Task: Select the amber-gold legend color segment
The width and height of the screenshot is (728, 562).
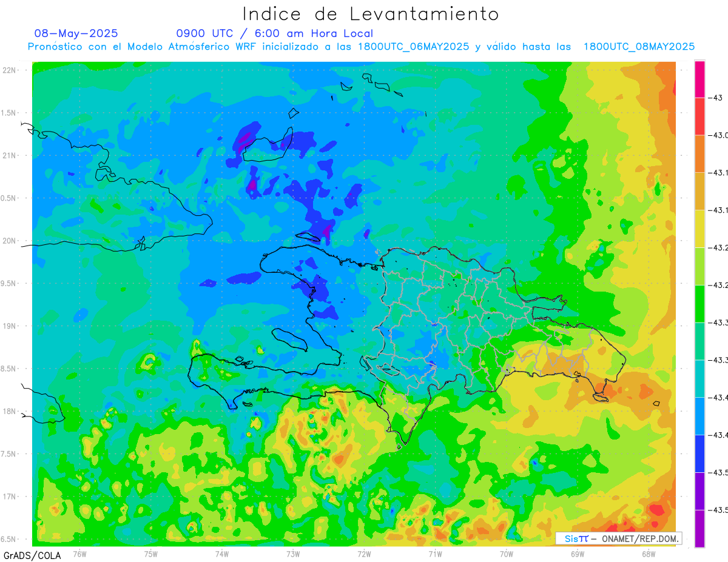Action: point(699,192)
